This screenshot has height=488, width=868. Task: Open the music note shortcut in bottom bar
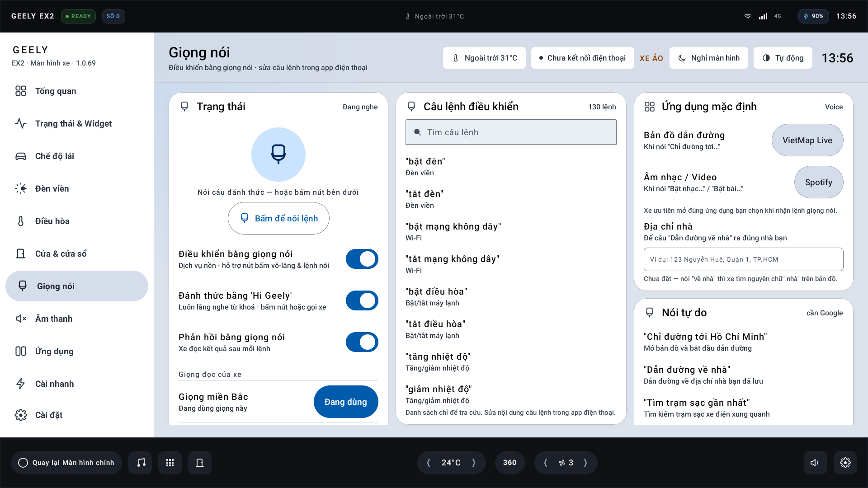click(141, 462)
